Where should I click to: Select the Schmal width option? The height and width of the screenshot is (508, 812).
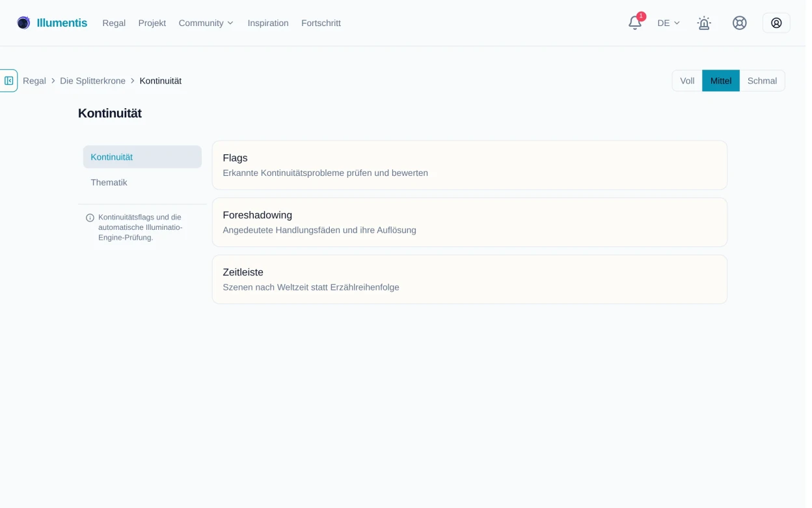(x=762, y=81)
